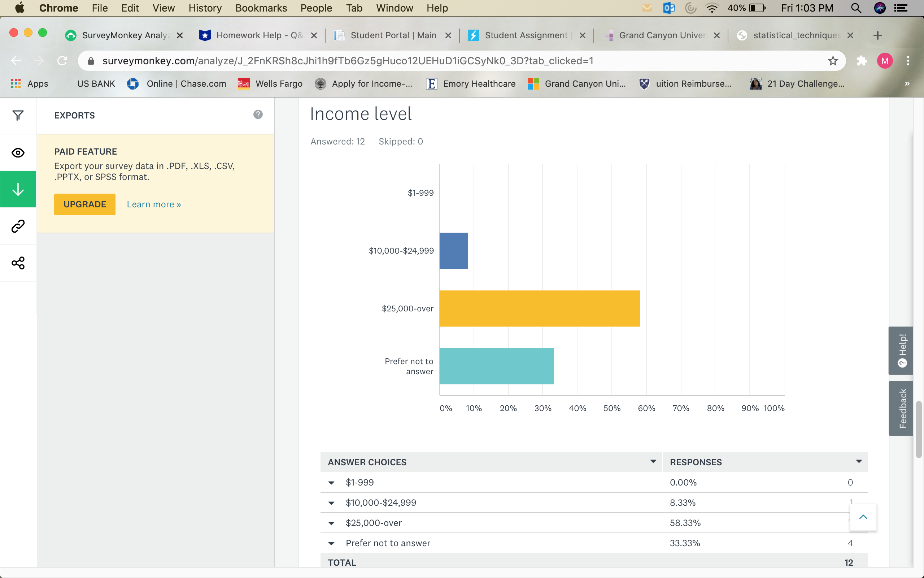Open Siri from the menu bar
The image size is (924, 578).
880,8
